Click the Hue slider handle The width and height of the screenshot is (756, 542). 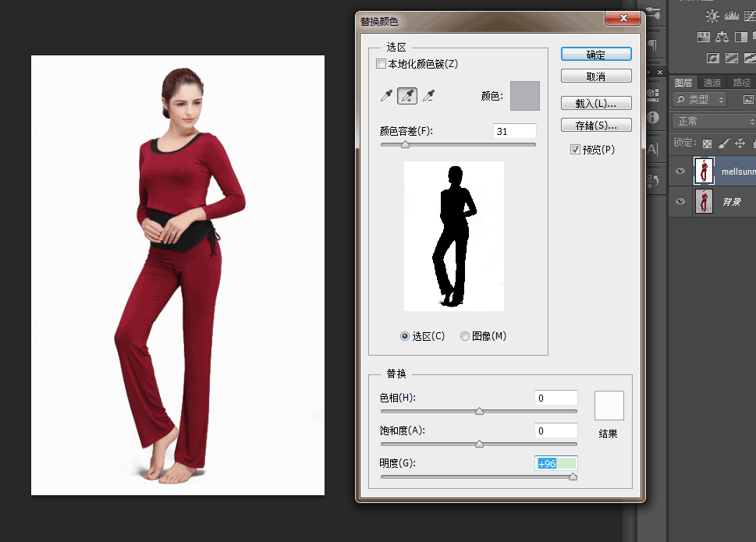pos(479,412)
